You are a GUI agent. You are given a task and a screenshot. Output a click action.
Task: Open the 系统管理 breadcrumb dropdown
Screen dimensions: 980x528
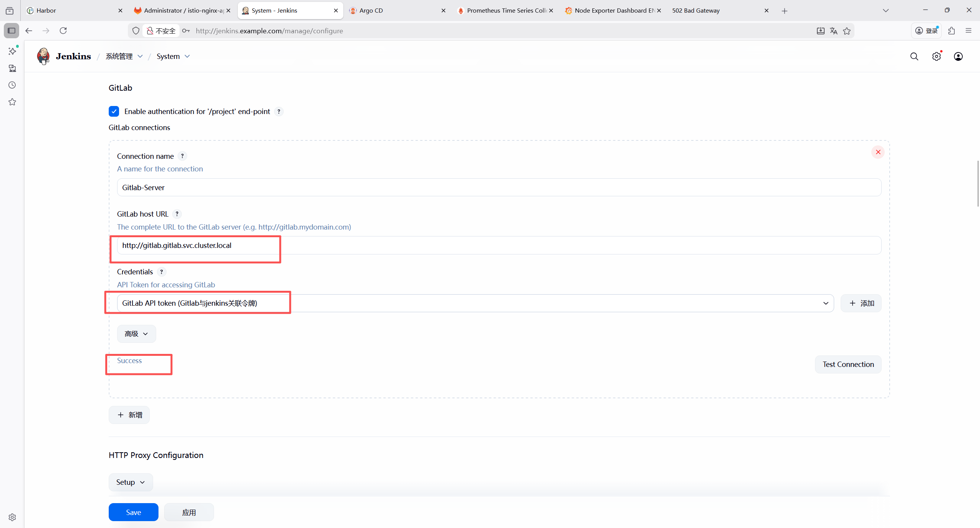point(140,57)
